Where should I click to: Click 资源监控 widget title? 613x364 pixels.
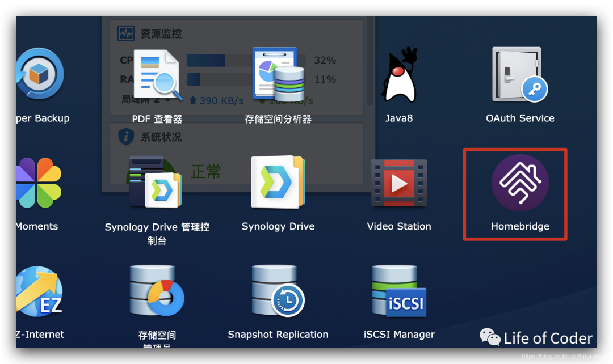point(161,33)
